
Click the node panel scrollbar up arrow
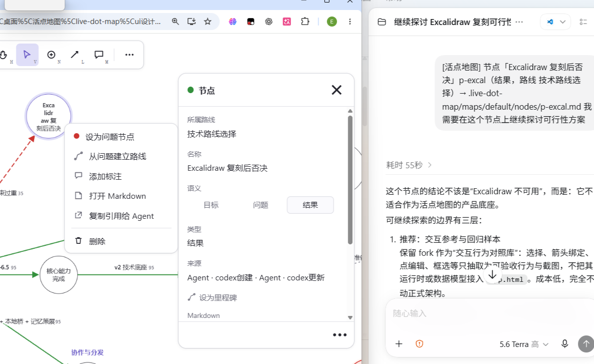[350, 111]
